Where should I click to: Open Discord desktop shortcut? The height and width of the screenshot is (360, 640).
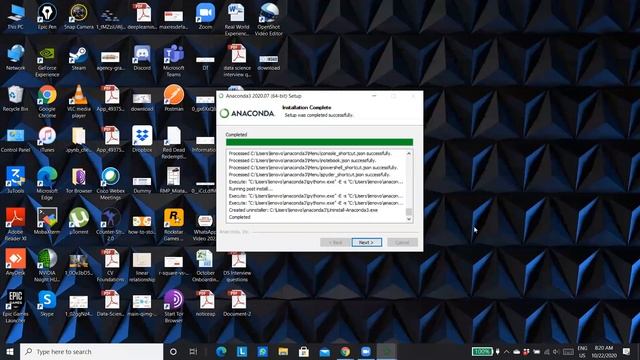click(142, 58)
